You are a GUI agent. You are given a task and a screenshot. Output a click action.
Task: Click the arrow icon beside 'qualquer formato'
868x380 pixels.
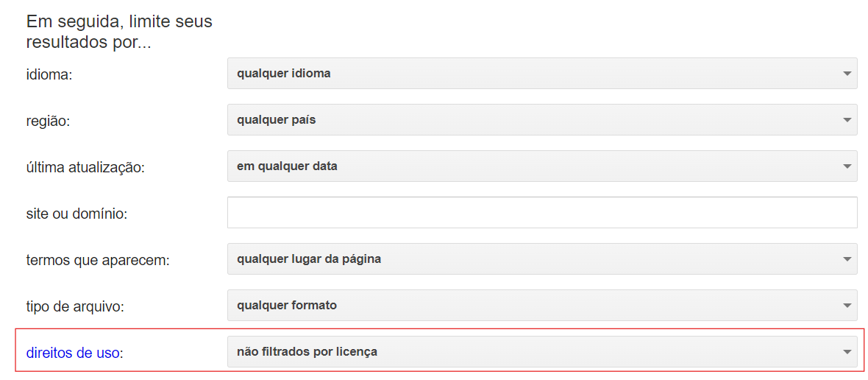tap(847, 306)
